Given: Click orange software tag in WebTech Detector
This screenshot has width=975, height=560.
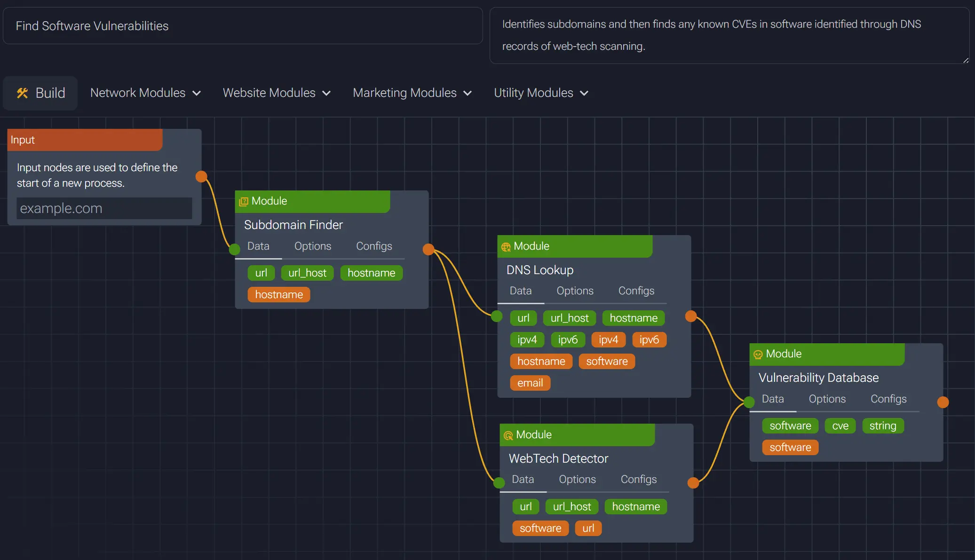Looking at the screenshot, I should [540, 528].
